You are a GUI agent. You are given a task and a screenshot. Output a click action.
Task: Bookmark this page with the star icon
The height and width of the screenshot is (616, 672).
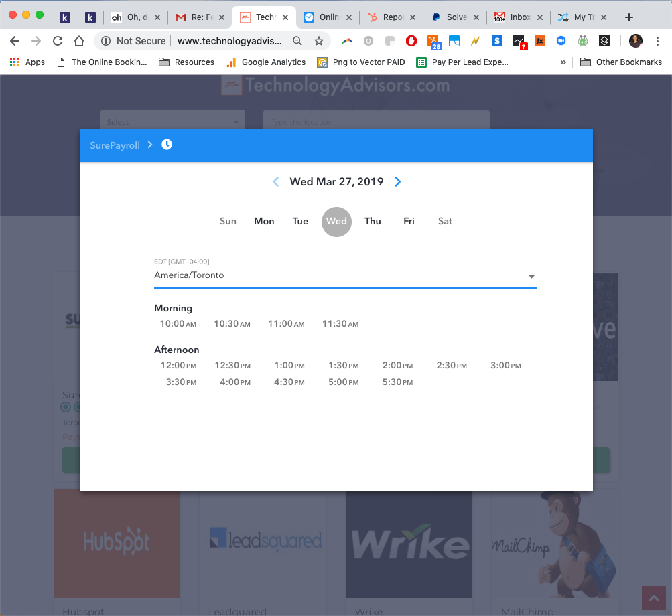(x=318, y=41)
